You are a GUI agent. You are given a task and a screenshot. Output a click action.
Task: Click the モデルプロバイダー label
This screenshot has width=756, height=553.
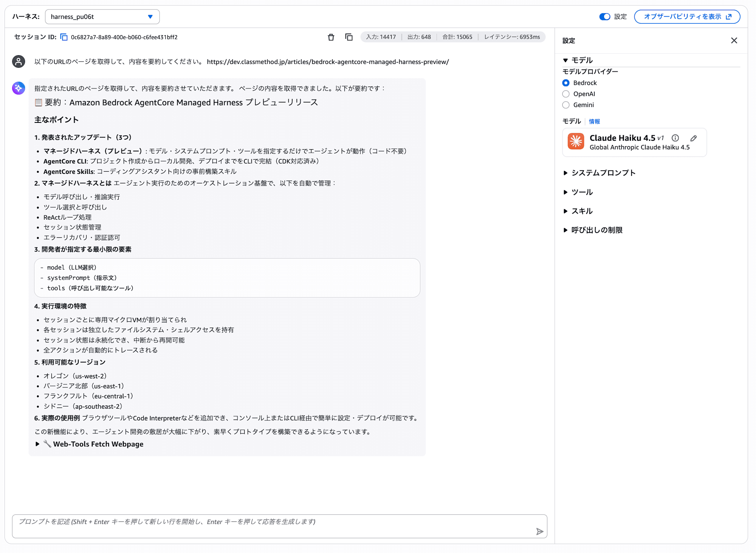[590, 71]
